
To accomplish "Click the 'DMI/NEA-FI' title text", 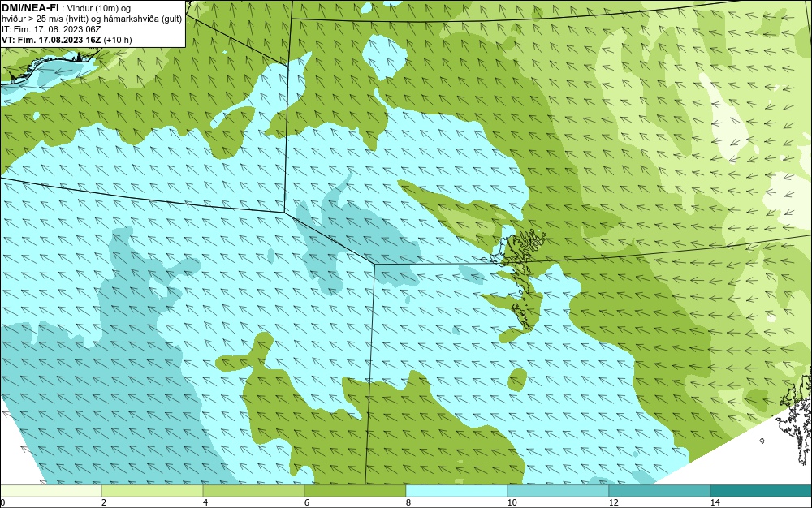I will pyautogui.click(x=30, y=7).
